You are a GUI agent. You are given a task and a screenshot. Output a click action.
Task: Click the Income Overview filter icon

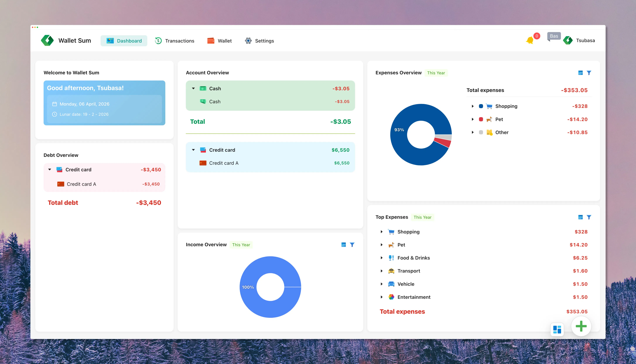coord(352,245)
